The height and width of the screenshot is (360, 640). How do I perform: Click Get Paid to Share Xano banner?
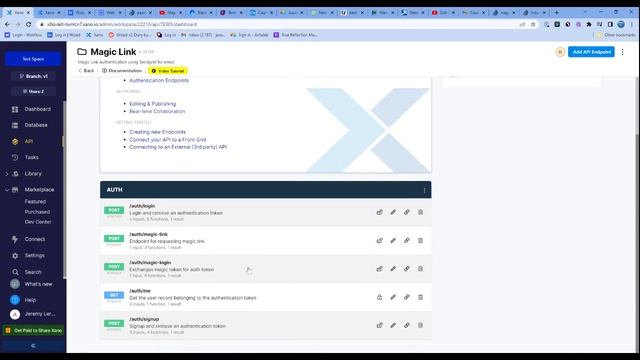tap(33, 330)
